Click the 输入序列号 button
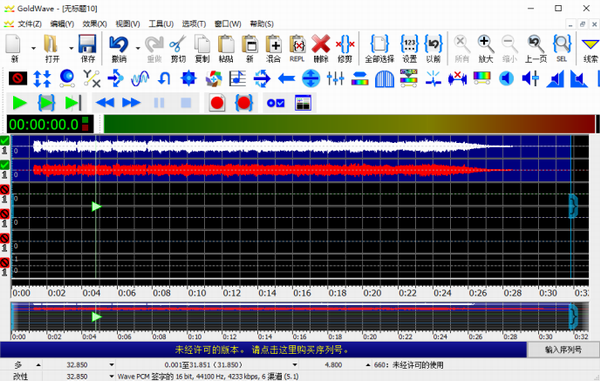 tap(563, 350)
